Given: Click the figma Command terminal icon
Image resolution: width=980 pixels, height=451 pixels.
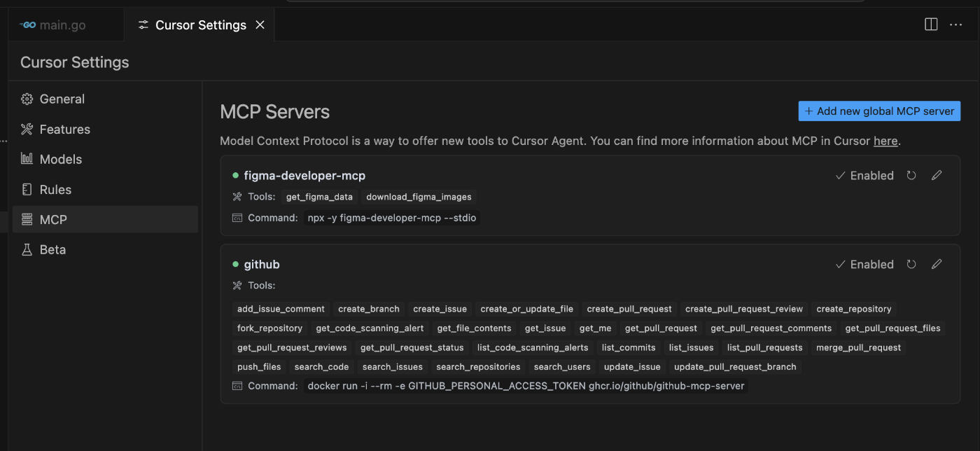Looking at the screenshot, I should 237,218.
